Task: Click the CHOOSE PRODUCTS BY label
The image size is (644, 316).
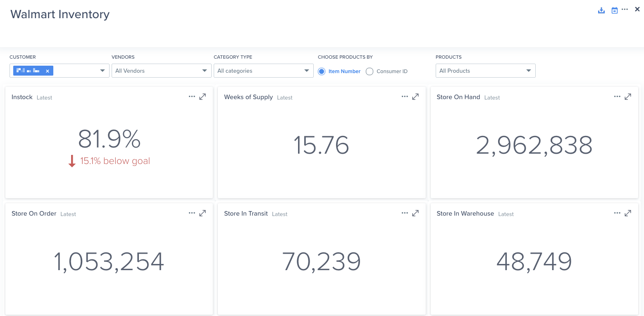Action: pos(345,57)
